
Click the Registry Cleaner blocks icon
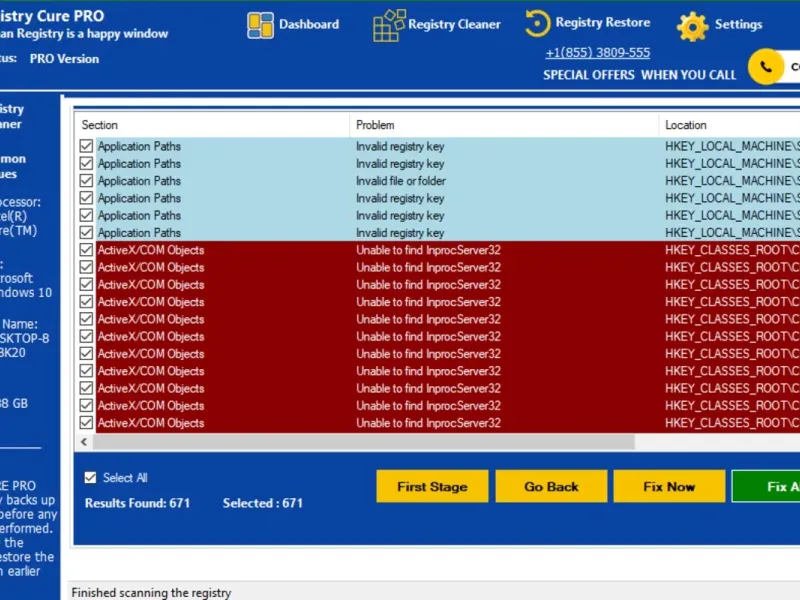point(389,25)
